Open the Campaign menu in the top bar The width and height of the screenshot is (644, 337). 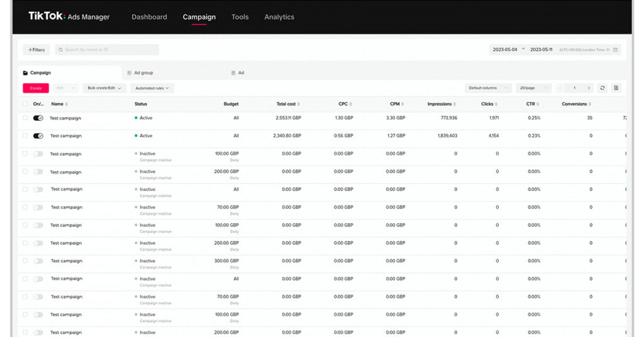[199, 17]
